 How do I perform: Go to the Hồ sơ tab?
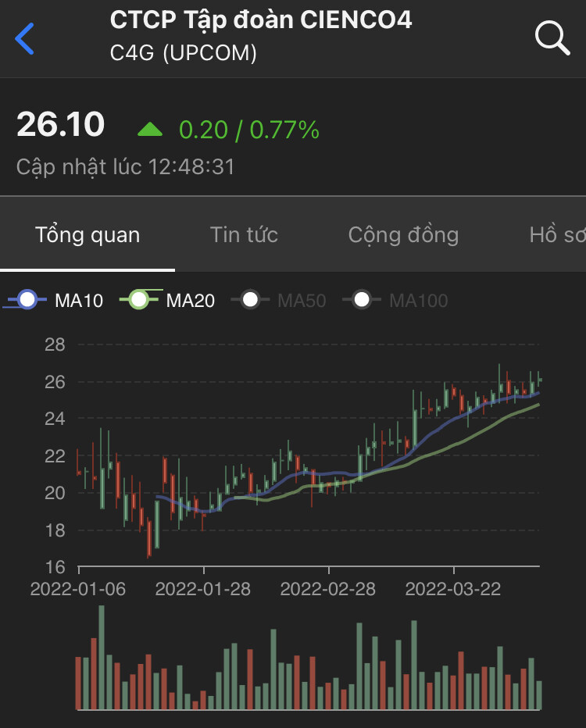click(556, 235)
